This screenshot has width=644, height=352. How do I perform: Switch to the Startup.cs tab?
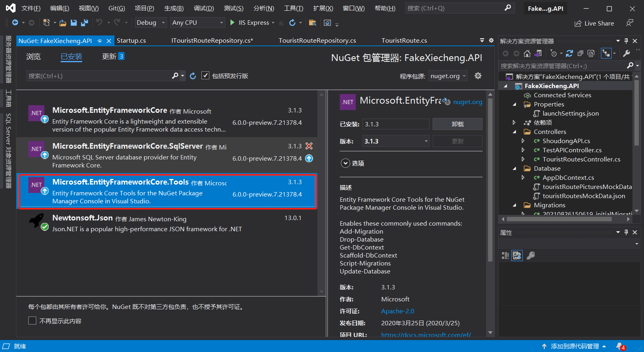[x=131, y=41]
